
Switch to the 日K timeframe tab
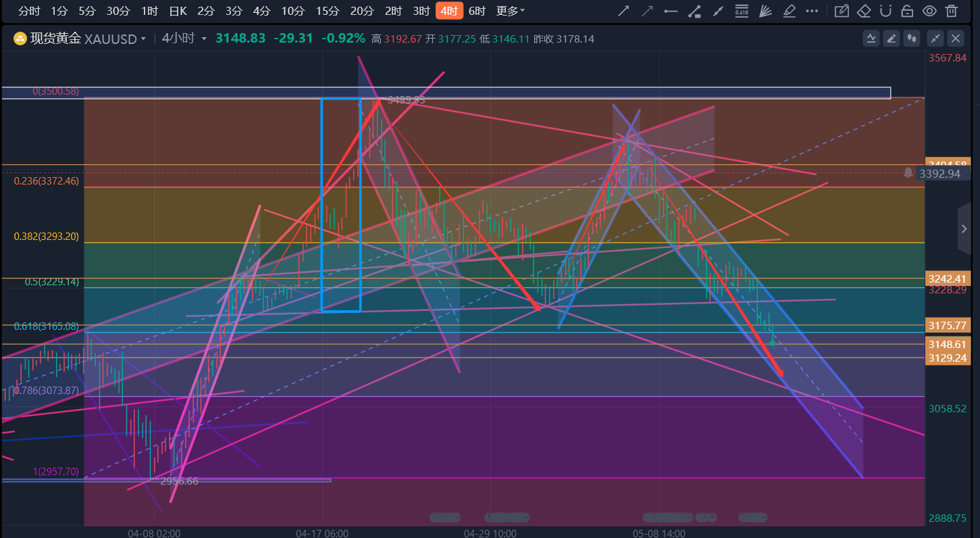178,11
